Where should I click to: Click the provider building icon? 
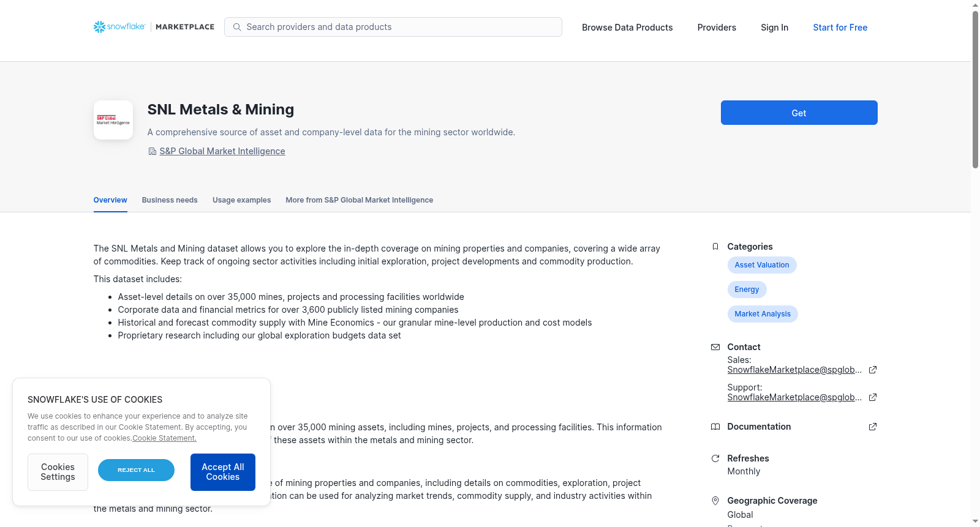[153, 151]
